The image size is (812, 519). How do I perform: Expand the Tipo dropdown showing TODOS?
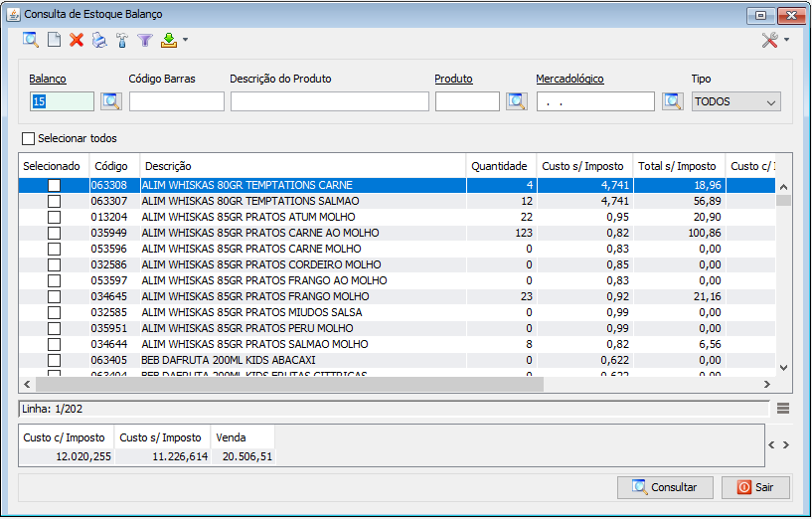click(735, 101)
